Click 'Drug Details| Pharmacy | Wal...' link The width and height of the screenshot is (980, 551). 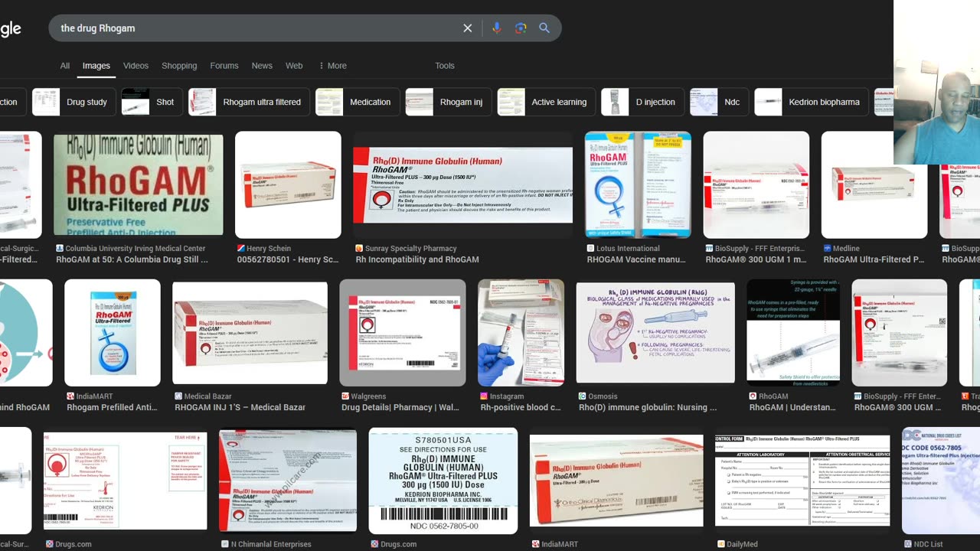(x=400, y=407)
